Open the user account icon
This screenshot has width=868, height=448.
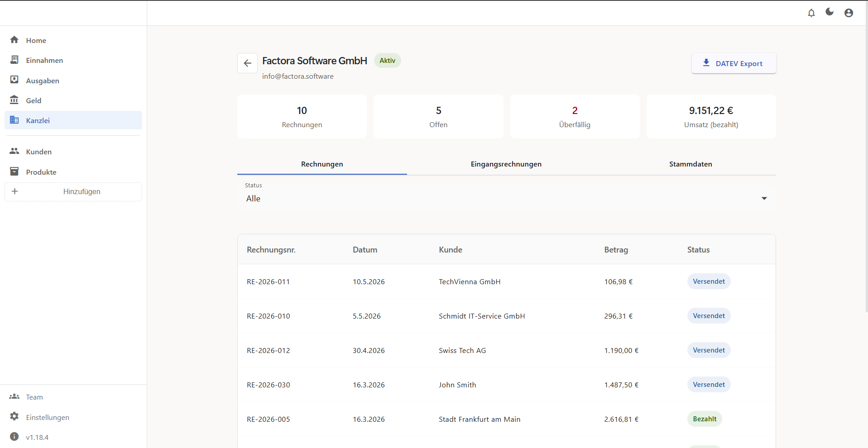coord(849,13)
